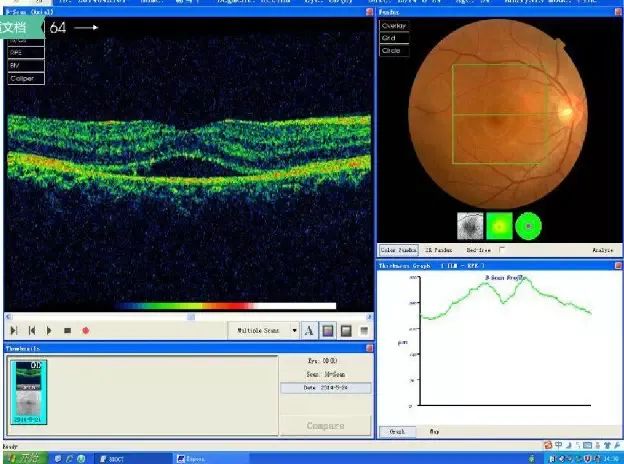The width and height of the screenshot is (624, 464).
Task: Click the B-scan tomogram image
Action: pos(189,164)
